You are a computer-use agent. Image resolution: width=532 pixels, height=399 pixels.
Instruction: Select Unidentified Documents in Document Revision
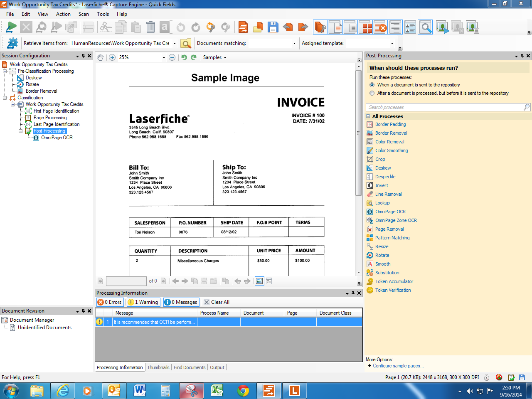pos(44,328)
